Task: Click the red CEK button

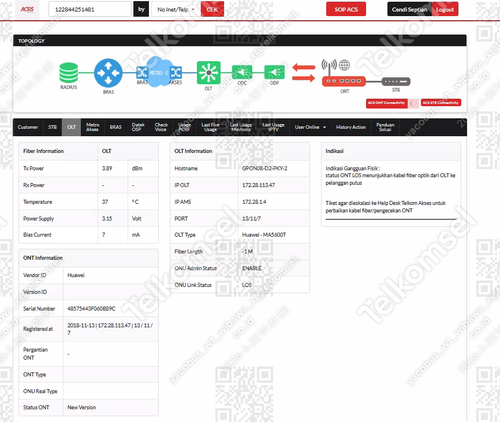Action: [212, 9]
